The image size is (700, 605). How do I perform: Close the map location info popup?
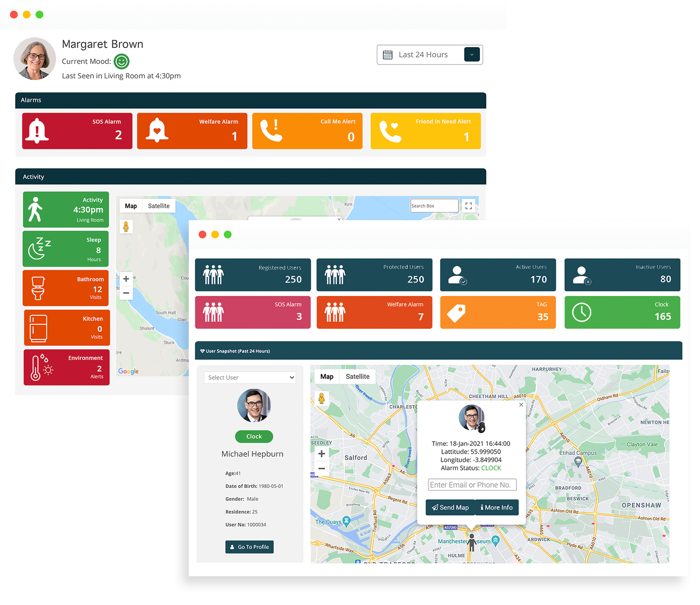[521, 405]
